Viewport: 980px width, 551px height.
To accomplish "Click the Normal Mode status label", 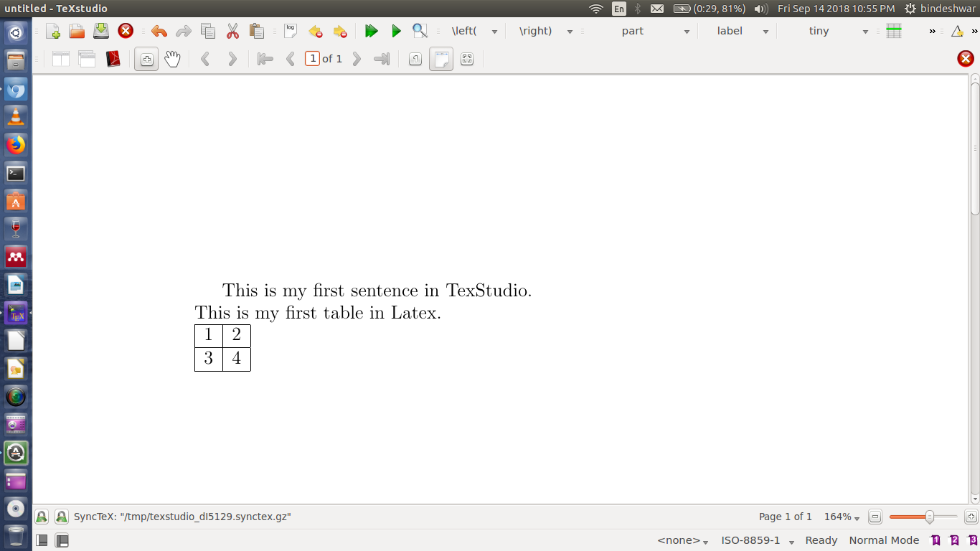I will point(884,540).
